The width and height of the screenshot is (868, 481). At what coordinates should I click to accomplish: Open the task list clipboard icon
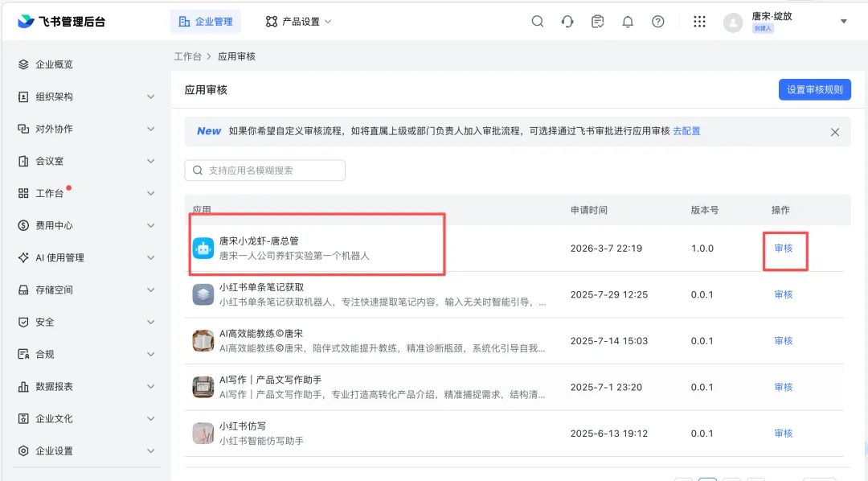pos(597,22)
